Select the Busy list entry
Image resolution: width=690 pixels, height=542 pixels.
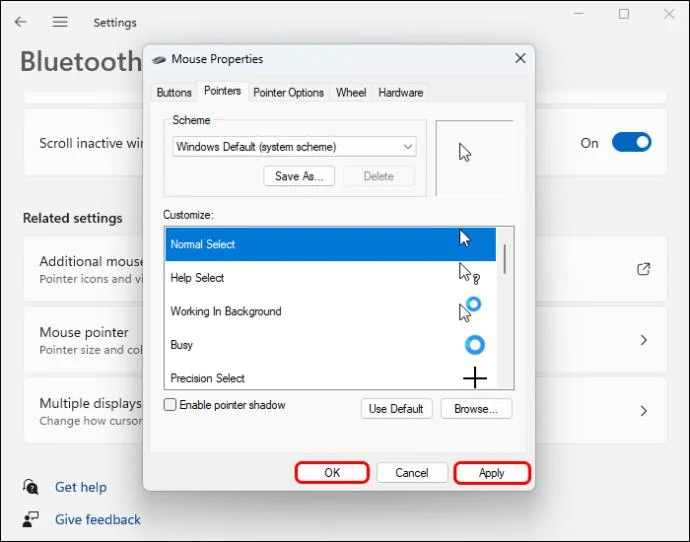point(330,344)
